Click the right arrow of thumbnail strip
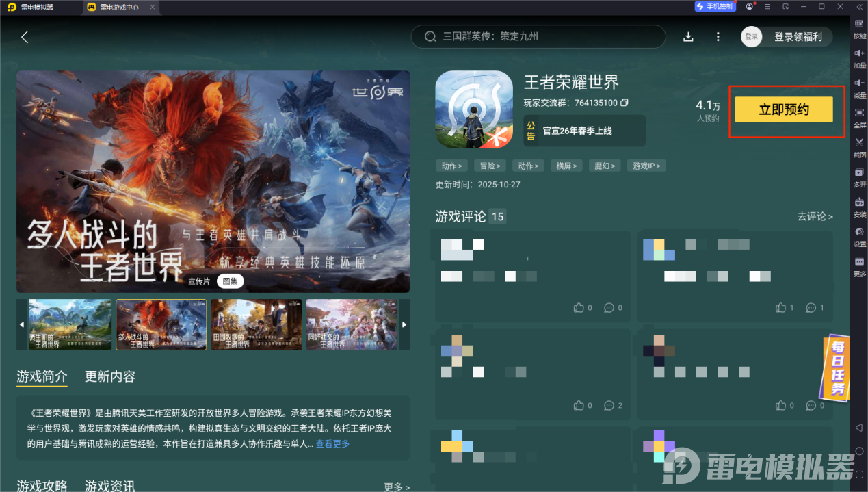Screen dimensions: 868x492 pyautogui.click(x=404, y=324)
